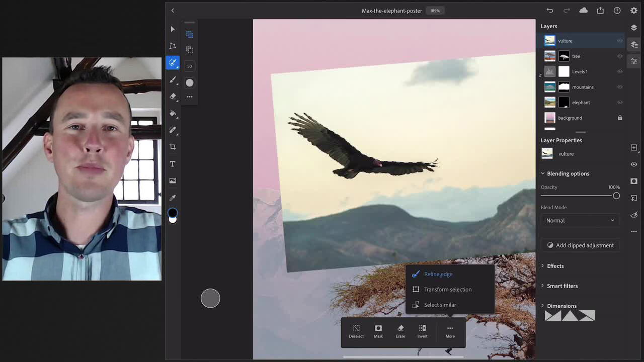Expand the Smart filters section
Image resolution: width=644 pixels, height=362 pixels.
click(x=543, y=286)
